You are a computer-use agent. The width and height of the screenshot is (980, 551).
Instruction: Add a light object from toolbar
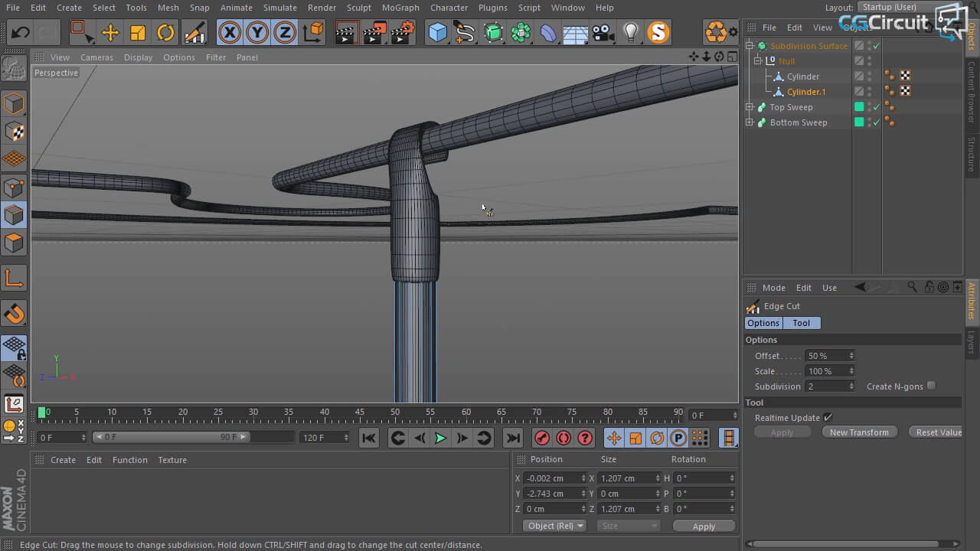(630, 32)
